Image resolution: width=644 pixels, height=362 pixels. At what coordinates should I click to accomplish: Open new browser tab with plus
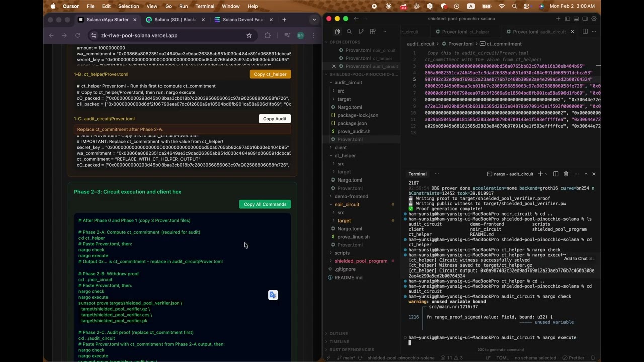tap(284, 20)
